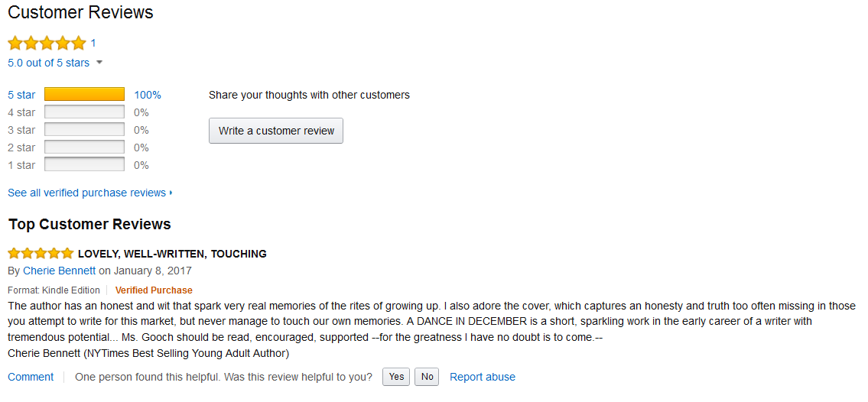This screenshot has width=868, height=402.
Task: Click the empty 1 star rating bar
Action: pos(84,165)
